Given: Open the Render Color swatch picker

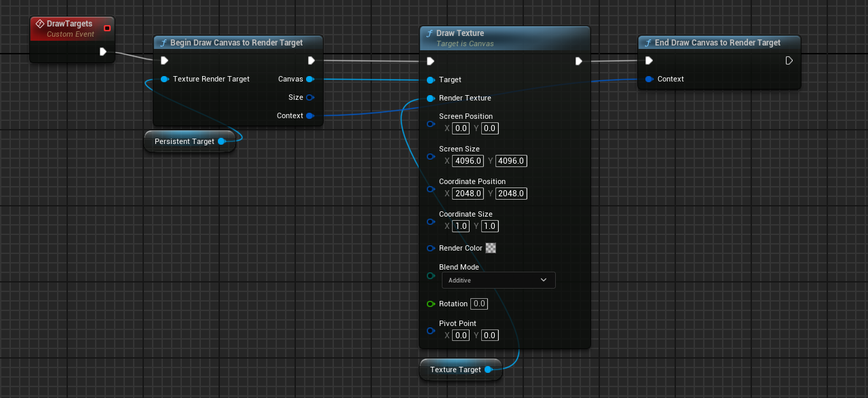Looking at the screenshot, I should [491, 248].
